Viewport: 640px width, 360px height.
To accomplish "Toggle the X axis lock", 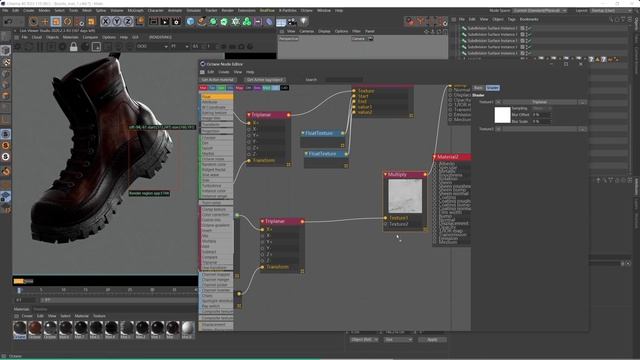I will (105, 21).
